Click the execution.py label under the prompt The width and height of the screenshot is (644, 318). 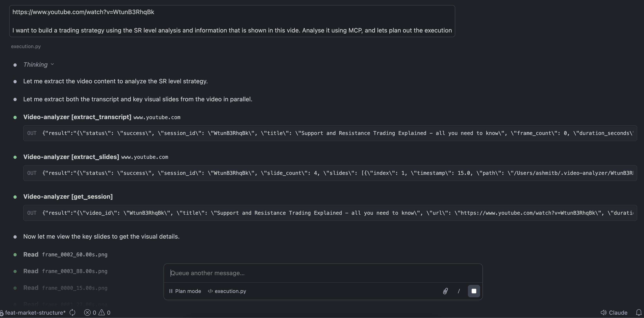point(26,47)
